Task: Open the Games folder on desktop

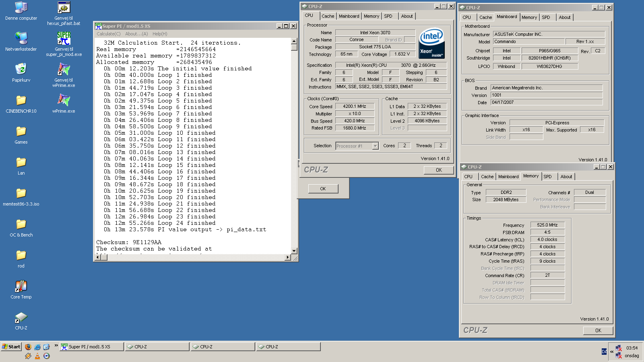Action: click(21, 135)
